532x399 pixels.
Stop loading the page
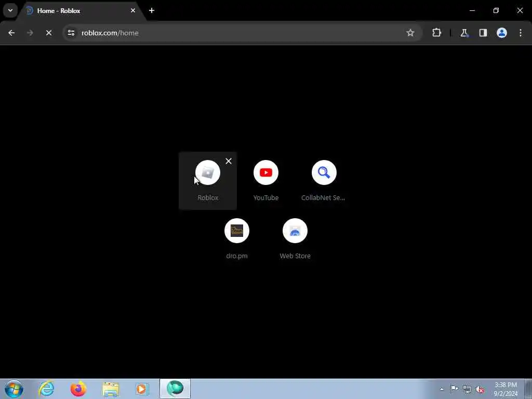click(49, 33)
